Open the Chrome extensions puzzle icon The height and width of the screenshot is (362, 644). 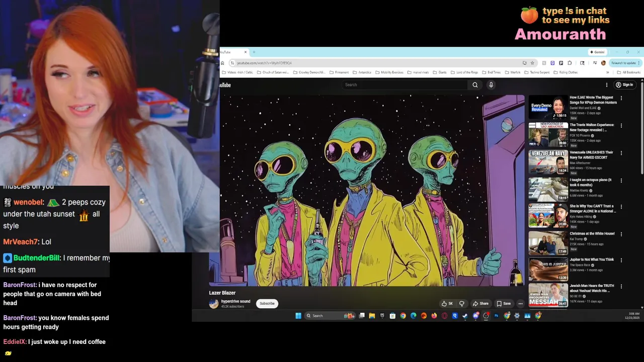coord(570,63)
